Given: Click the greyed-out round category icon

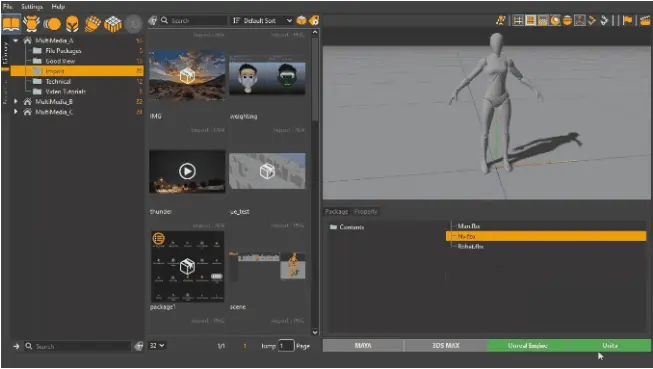Looking at the screenshot, I should pyautogui.click(x=133, y=24).
